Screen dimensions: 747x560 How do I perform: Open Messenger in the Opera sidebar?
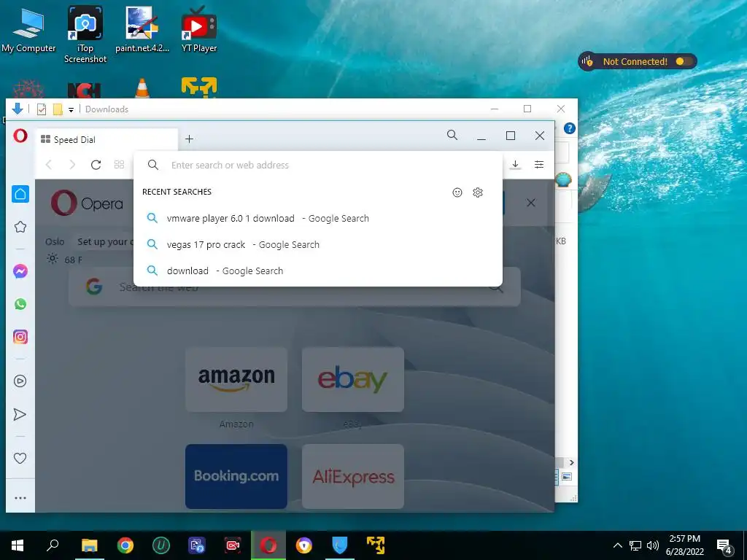(x=20, y=271)
